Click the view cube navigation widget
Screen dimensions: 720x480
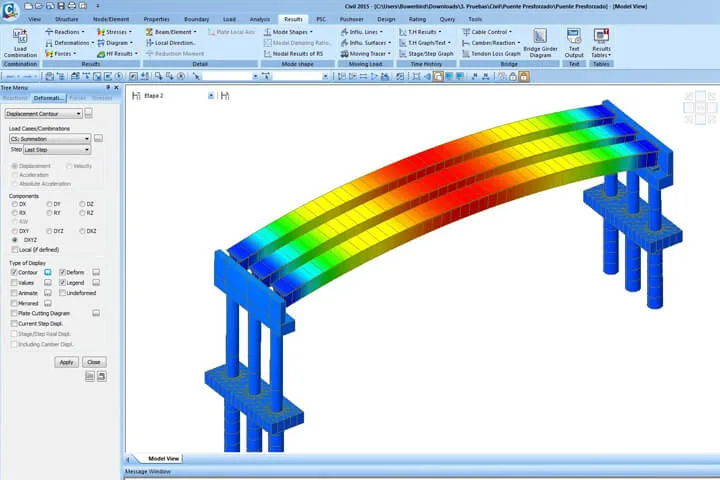click(700, 108)
